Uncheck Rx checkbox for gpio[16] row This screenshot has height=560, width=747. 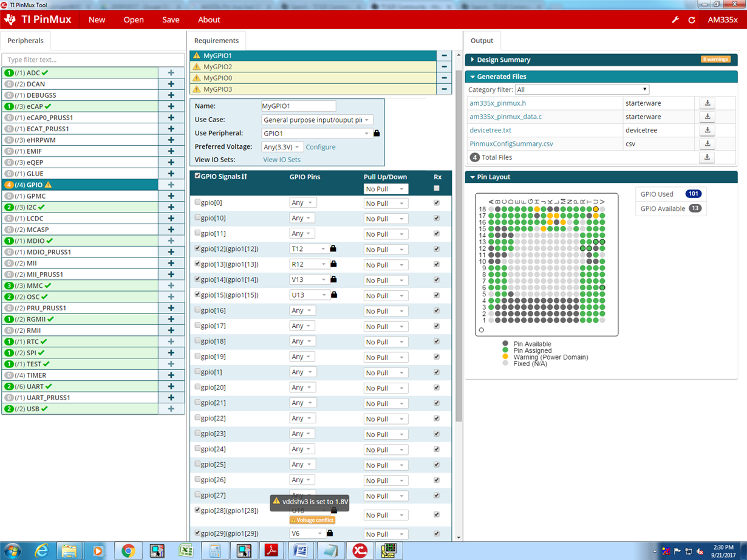[x=437, y=310]
